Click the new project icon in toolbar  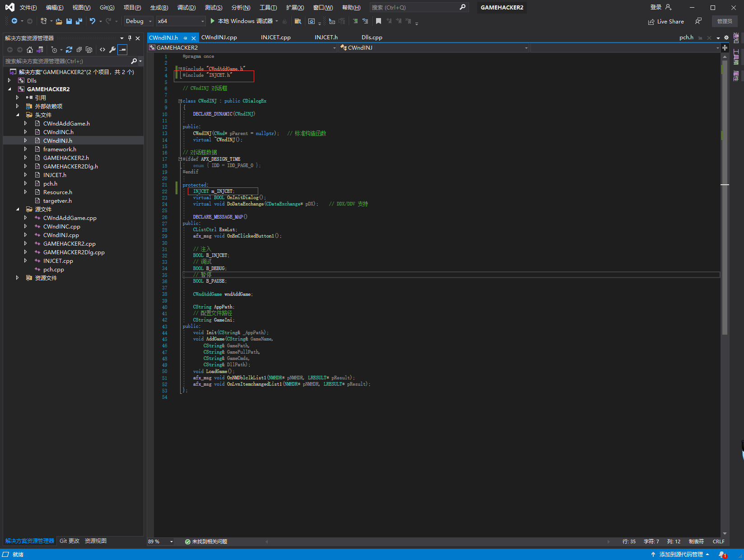pyautogui.click(x=43, y=21)
